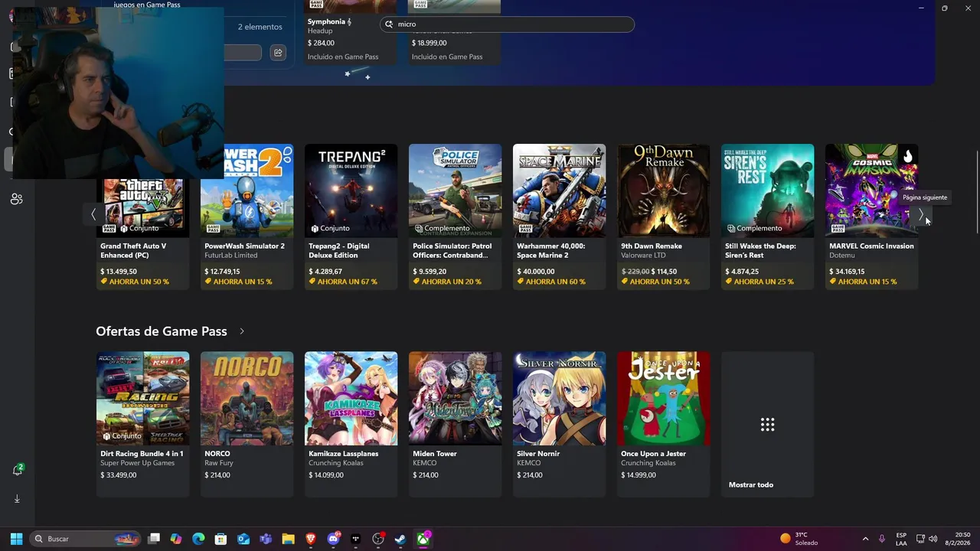Click the 'Super Power Up Games' publisher text
The height and width of the screenshot is (551, 980).
coord(137,463)
